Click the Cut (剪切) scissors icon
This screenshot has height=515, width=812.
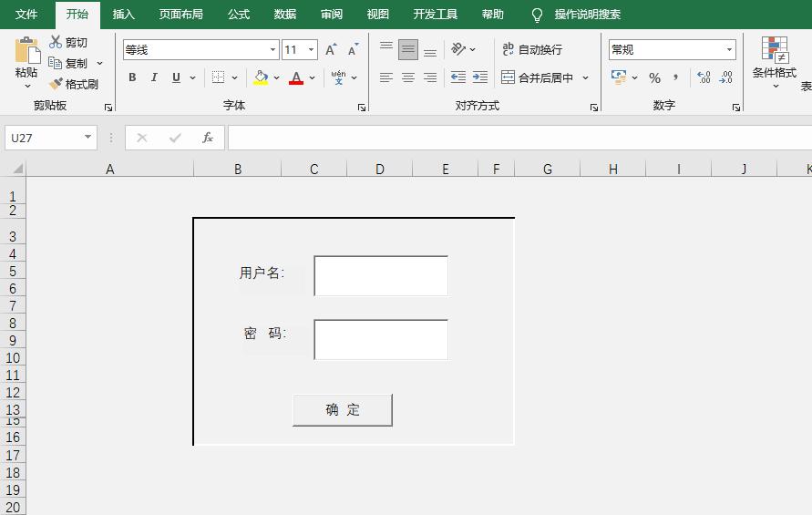pyautogui.click(x=56, y=42)
